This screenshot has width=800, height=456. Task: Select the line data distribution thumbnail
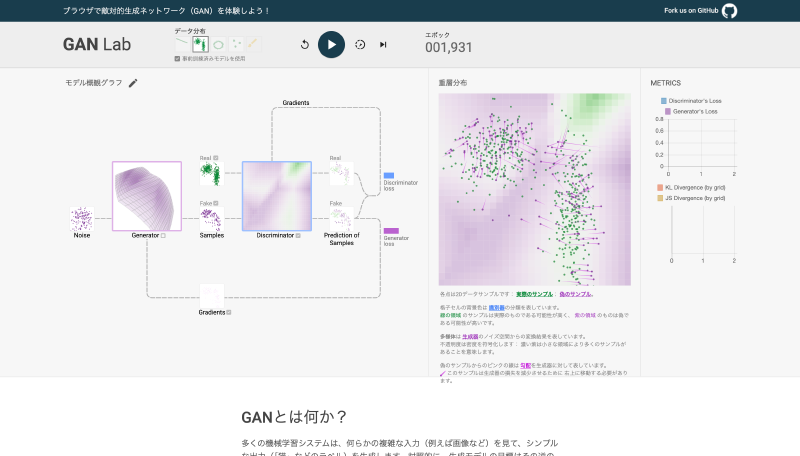(x=182, y=44)
